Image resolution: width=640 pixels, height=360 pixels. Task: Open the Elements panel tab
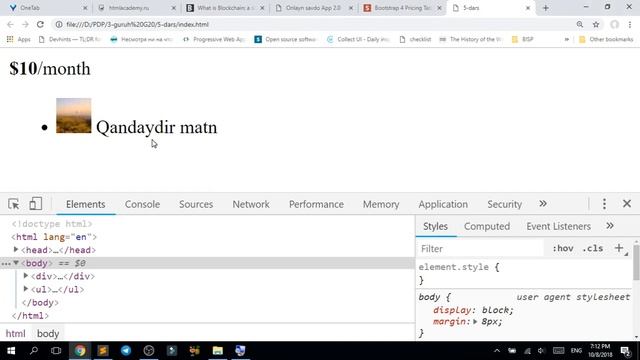(x=86, y=204)
